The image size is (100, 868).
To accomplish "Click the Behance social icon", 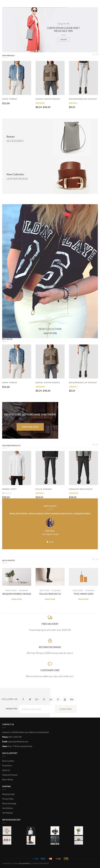I will click(x=72, y=699).
